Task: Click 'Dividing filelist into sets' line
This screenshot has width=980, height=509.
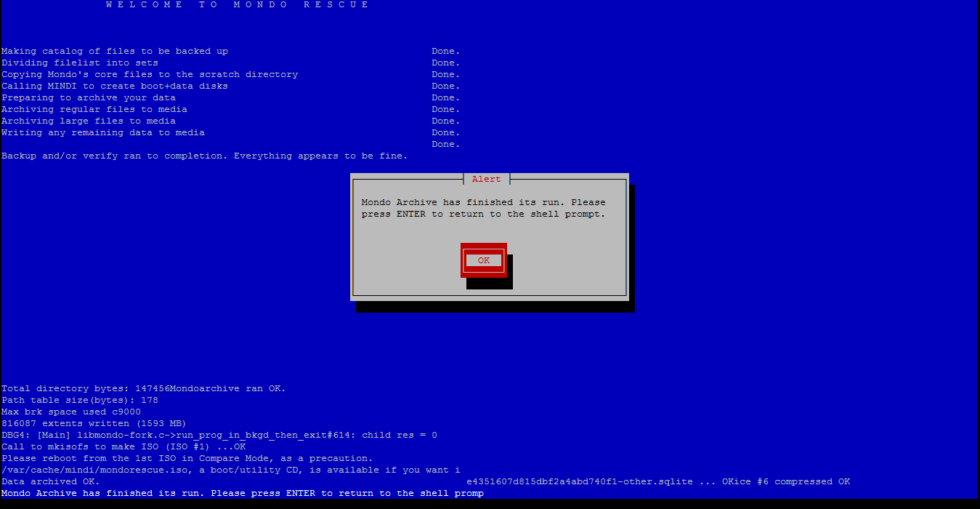Action: [80, 63]
